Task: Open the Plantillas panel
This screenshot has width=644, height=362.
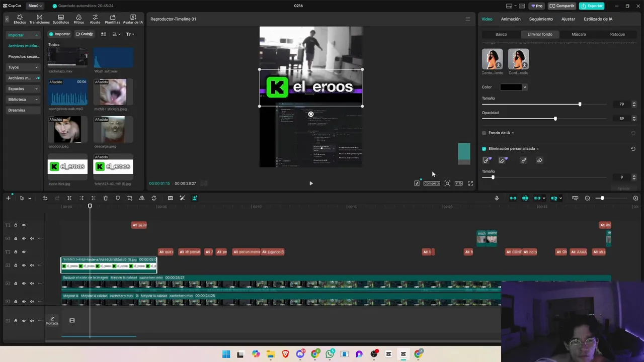Action: coord(113,19)
